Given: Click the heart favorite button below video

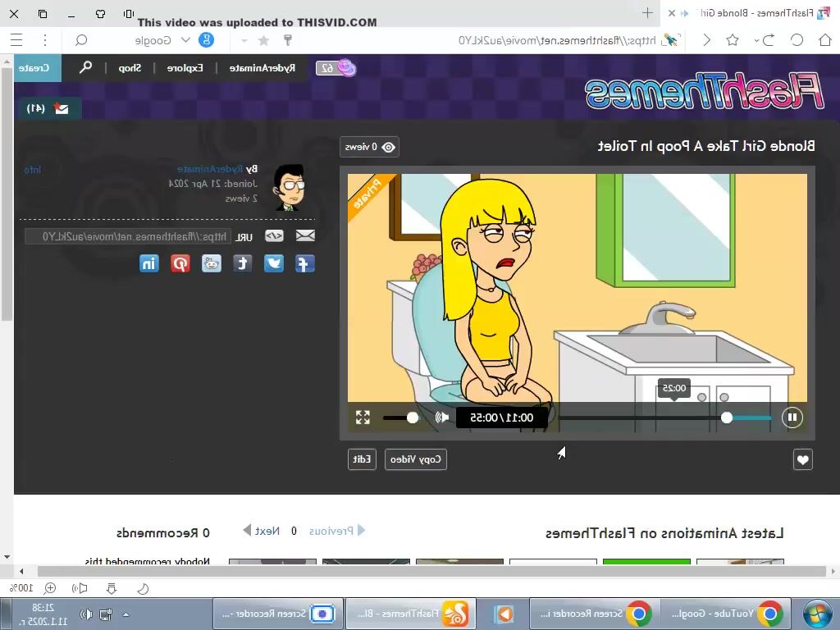Looking at the screenshot, I should pos(802,459).
